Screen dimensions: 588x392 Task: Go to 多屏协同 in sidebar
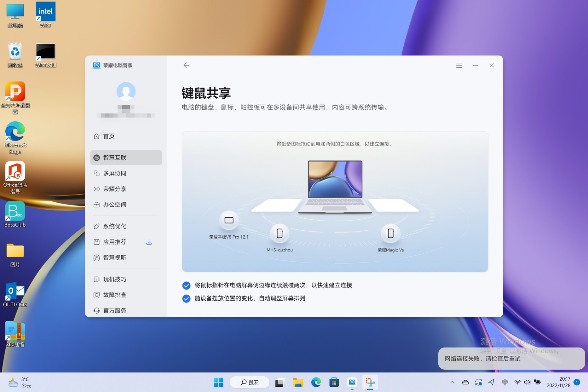pyautogui.click(x=115, y=173)
